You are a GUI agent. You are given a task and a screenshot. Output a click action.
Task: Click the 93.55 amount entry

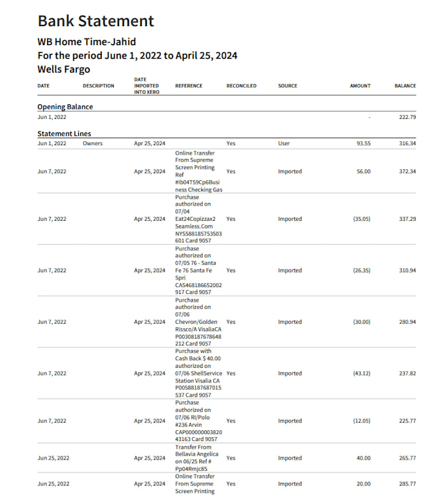[x=364, y=143]
